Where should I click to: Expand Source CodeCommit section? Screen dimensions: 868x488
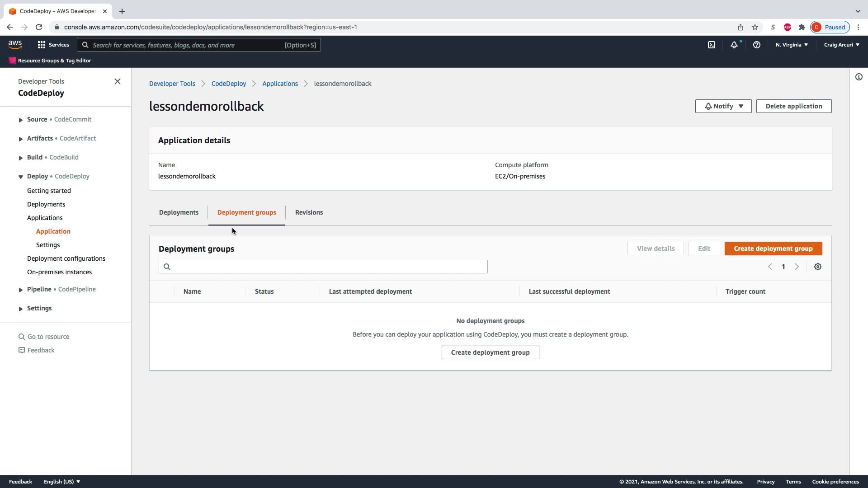tap(21, 120)
